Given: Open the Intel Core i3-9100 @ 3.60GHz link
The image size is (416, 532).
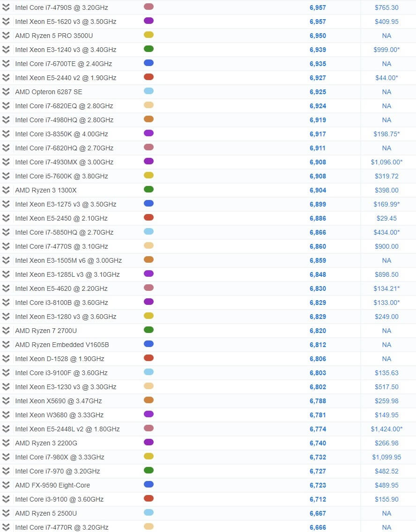Looking at the screenshot, I should [59, 499].
